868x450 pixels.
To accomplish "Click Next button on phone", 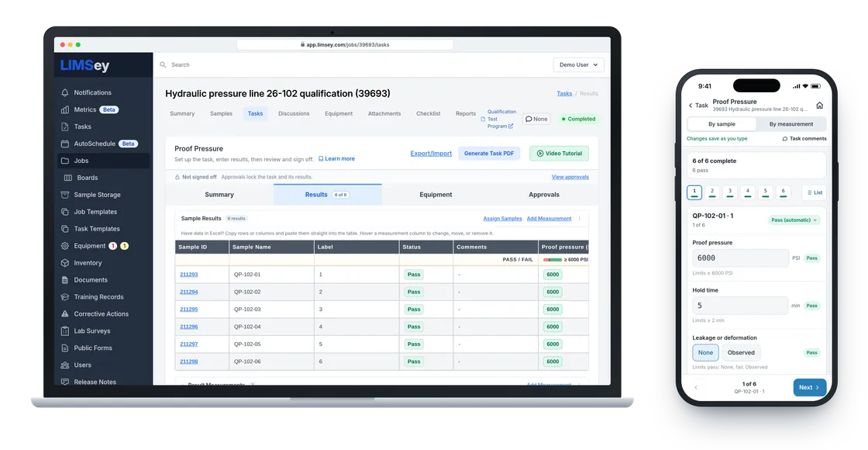I will [x=809, y=387].
